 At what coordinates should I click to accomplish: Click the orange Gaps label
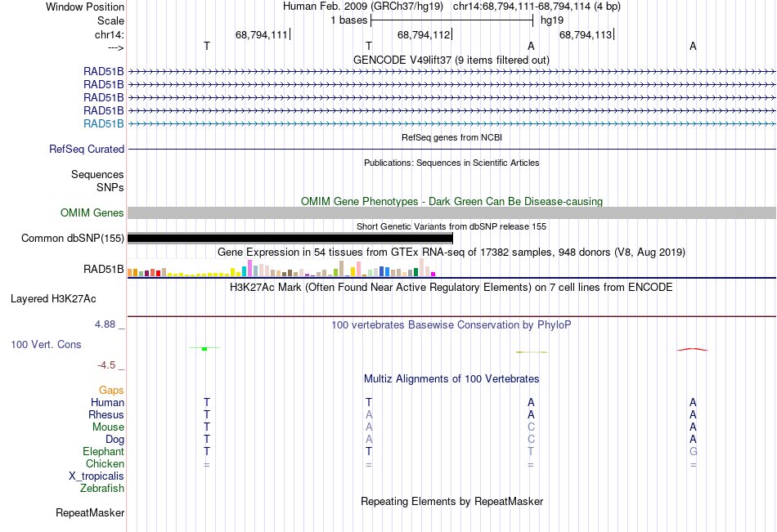coord(111,391)
